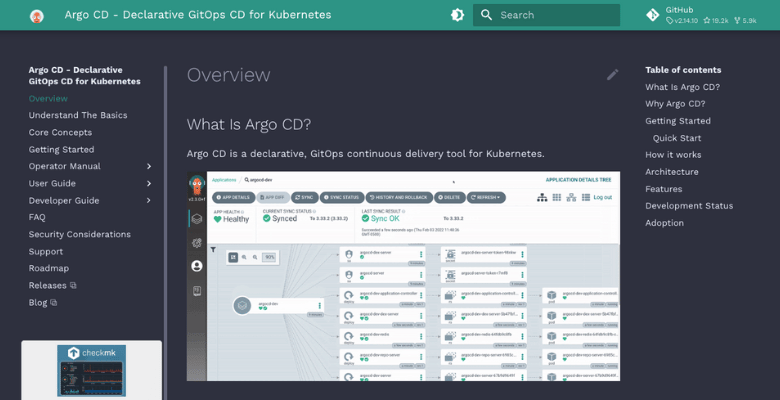
Task: Click the user info sidebar icon
Action: tap(196, 266)
